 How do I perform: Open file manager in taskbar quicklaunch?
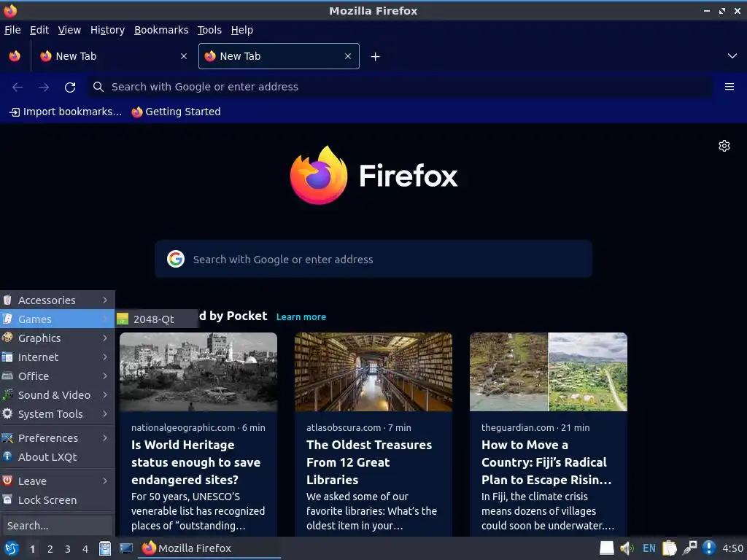[105, 548]
